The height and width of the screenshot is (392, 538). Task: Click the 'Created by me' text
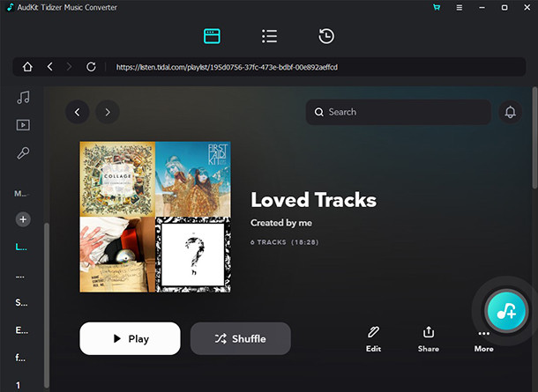[281, 223]
